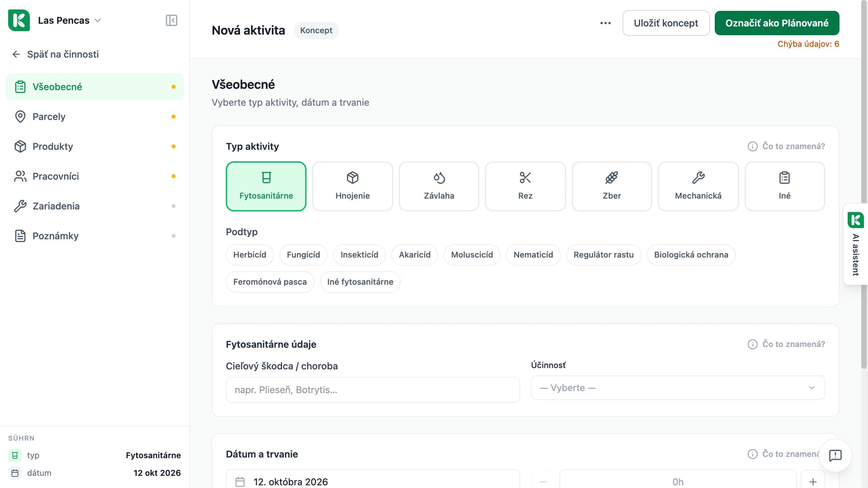Open the Parcely section
Screen dimensions: 868x488
tap(94, 117)
